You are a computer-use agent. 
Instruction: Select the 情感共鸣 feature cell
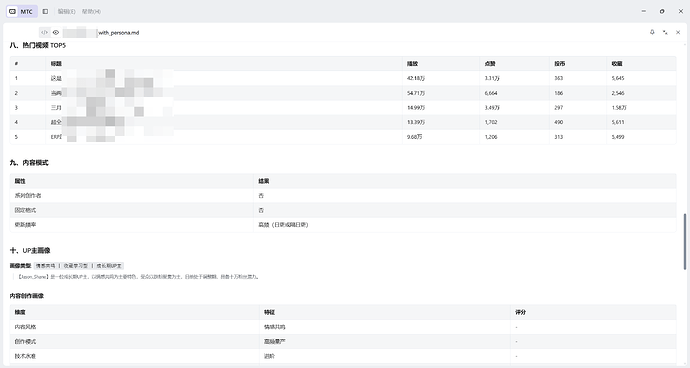pyautogui.click(x=275, y=327)
